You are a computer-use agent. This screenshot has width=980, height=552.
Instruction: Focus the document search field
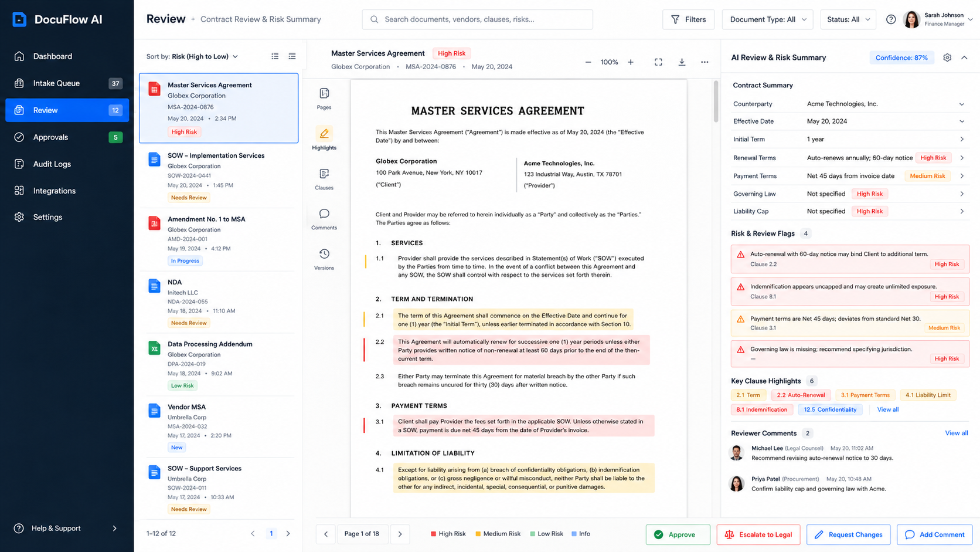point(477,19)
